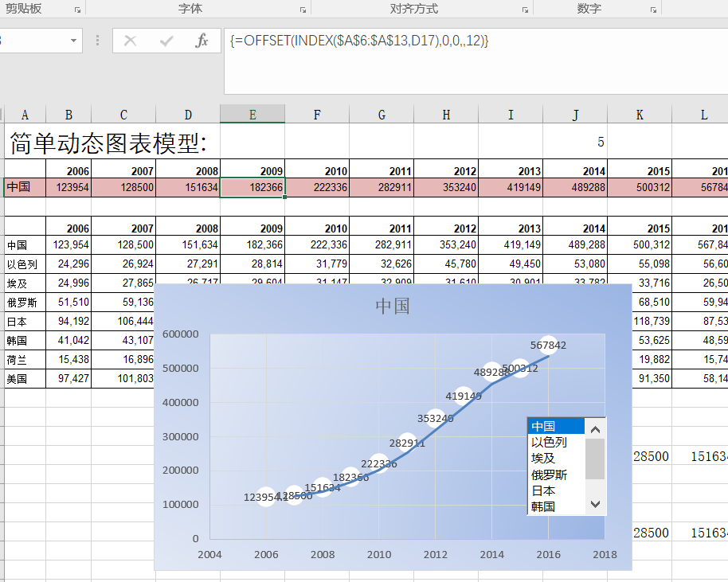This screenshot has height=582, width=728.
Task: Click the cancel X icon in formula bar
Action: click(131, 41)
